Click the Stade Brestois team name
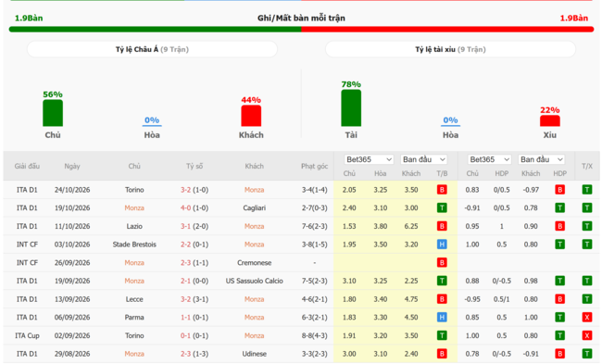602x364 pixels. 134,245
